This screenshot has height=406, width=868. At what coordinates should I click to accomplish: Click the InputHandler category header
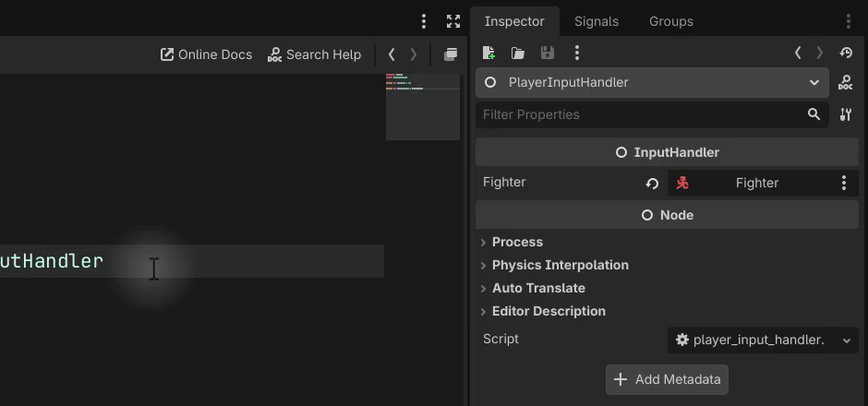click(x=667, y=152)
